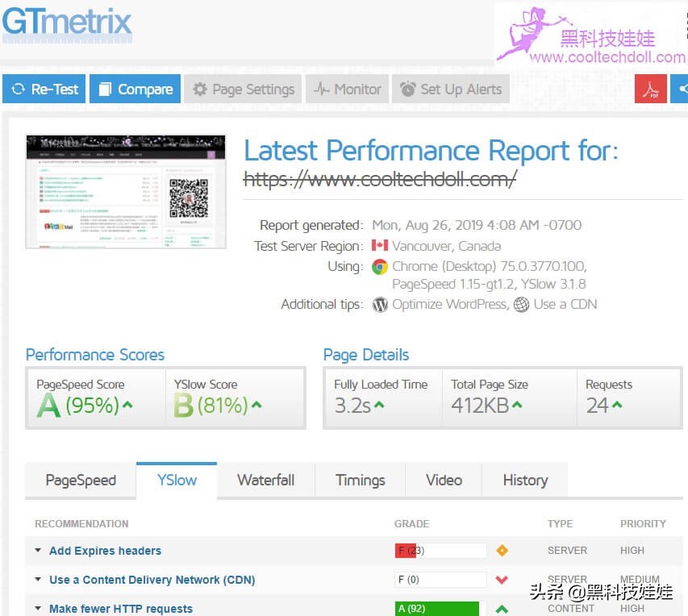688x616 pixels.
Task: Switch to the Timings tab
Action: (x=361, y=480)
